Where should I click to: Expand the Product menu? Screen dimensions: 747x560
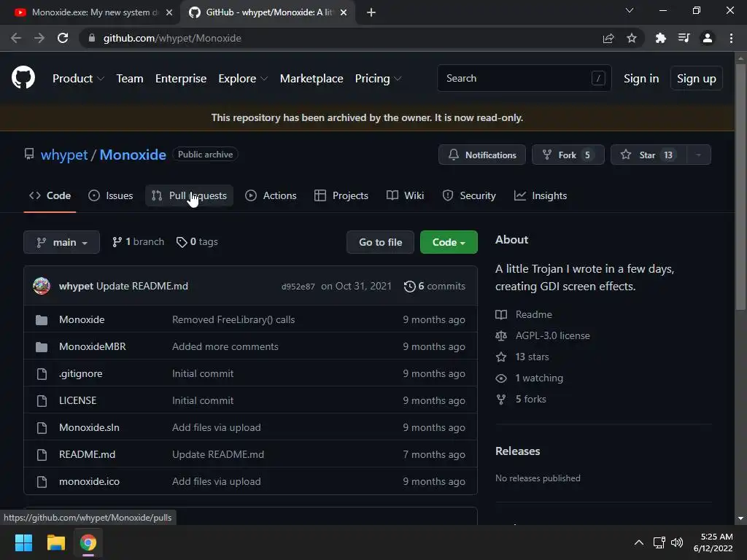[x=78, y=79]
